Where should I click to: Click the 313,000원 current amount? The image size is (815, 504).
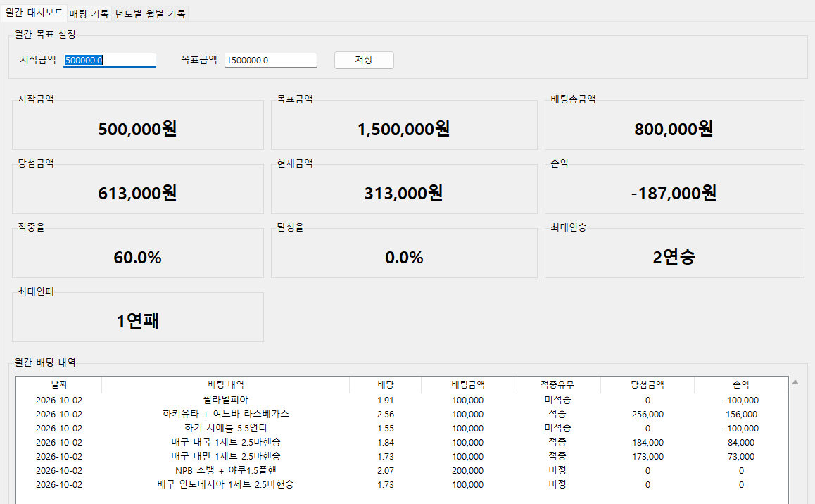coord(404,194)
